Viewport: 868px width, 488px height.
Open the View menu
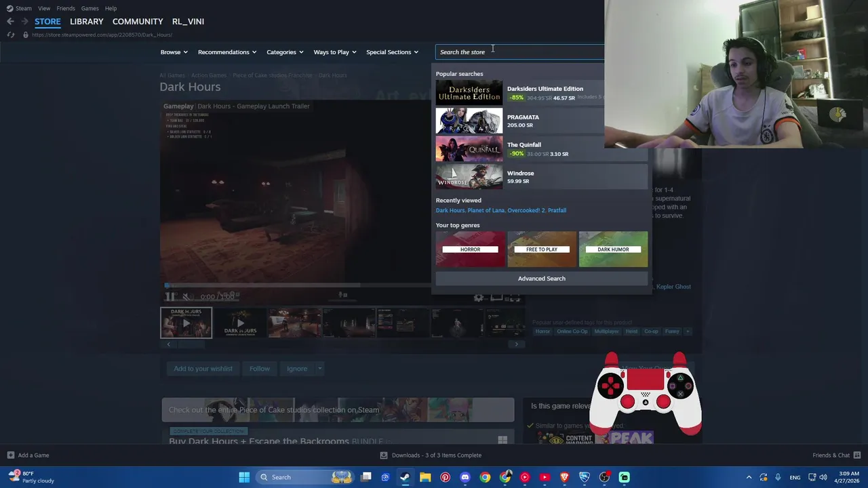(x=44, y=8)
